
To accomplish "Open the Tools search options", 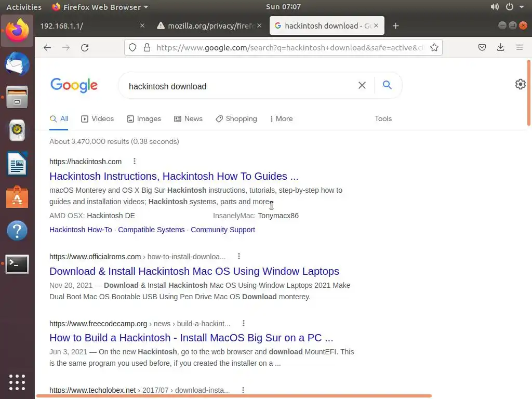I will coord(383,119).
